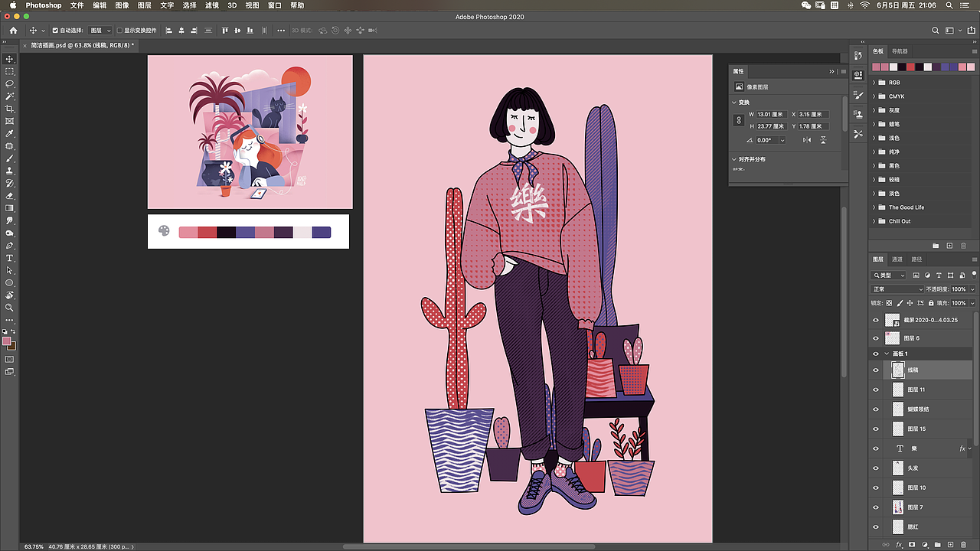Hide the 图层 6 layer

tap(876, 338)
